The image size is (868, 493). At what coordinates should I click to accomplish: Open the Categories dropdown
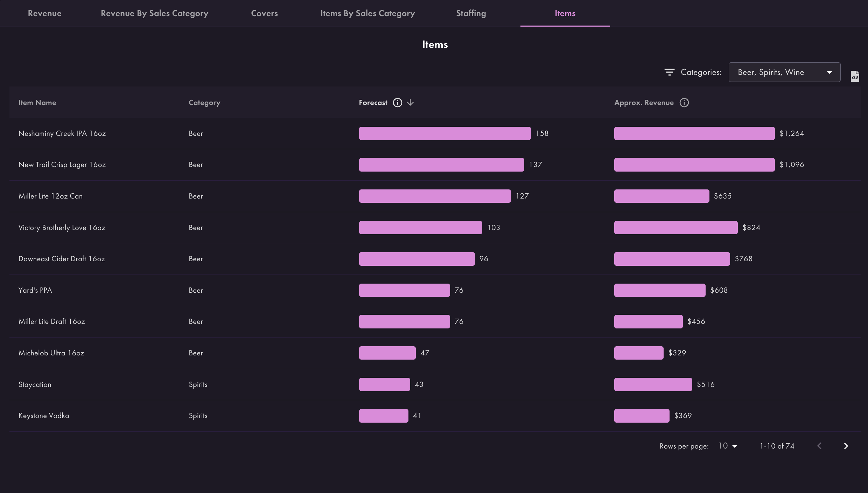click(784, 72)
